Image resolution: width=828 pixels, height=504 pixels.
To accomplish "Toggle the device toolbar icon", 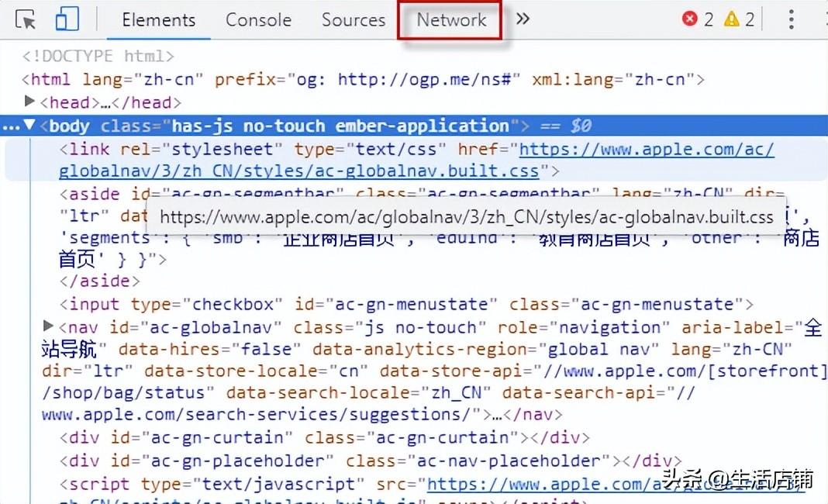I will click(x=67, y=19).
